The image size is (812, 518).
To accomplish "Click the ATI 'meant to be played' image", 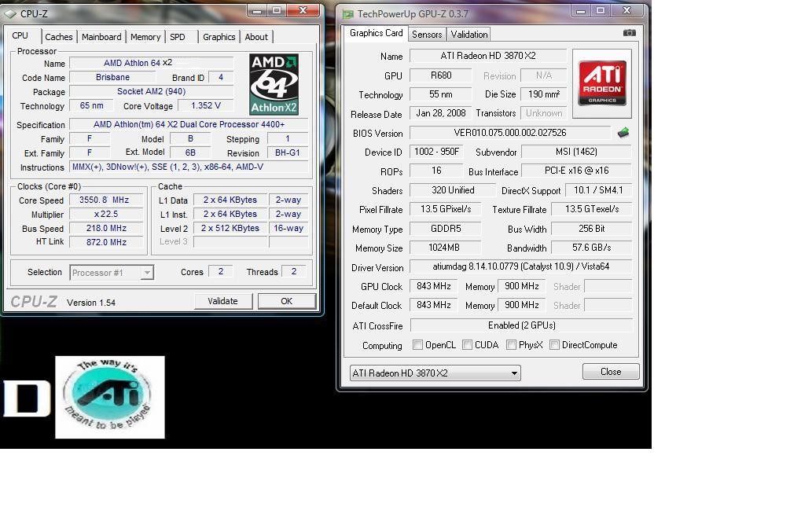I will tap(110, 397).
